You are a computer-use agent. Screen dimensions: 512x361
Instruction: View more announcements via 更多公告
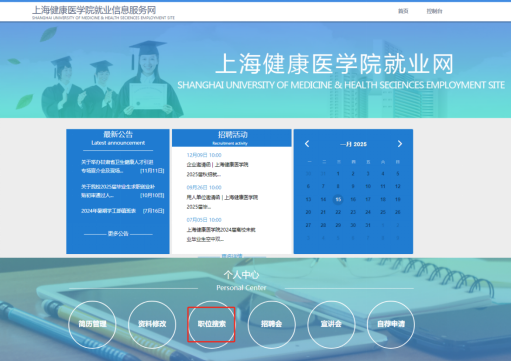pyautogui.click(x=118, y=234)
